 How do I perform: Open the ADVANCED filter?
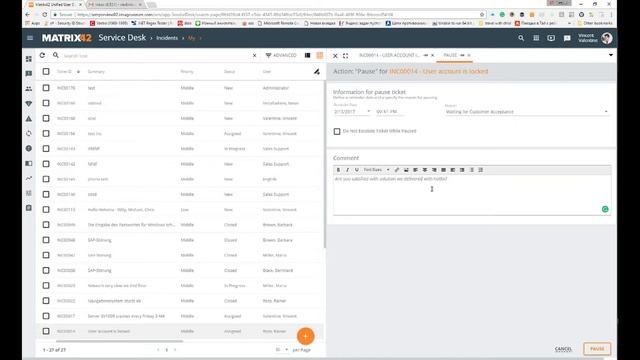tap(281, 55)
